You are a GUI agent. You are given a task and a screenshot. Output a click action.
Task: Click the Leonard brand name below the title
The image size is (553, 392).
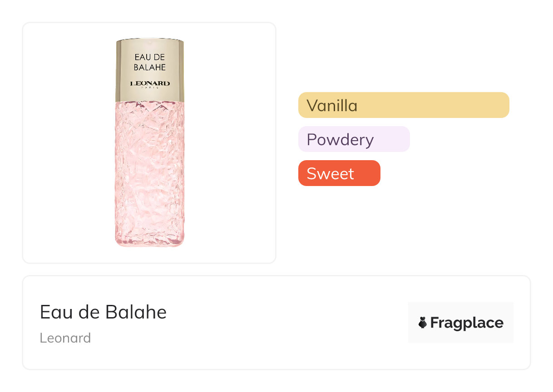[x=65, y=338]
